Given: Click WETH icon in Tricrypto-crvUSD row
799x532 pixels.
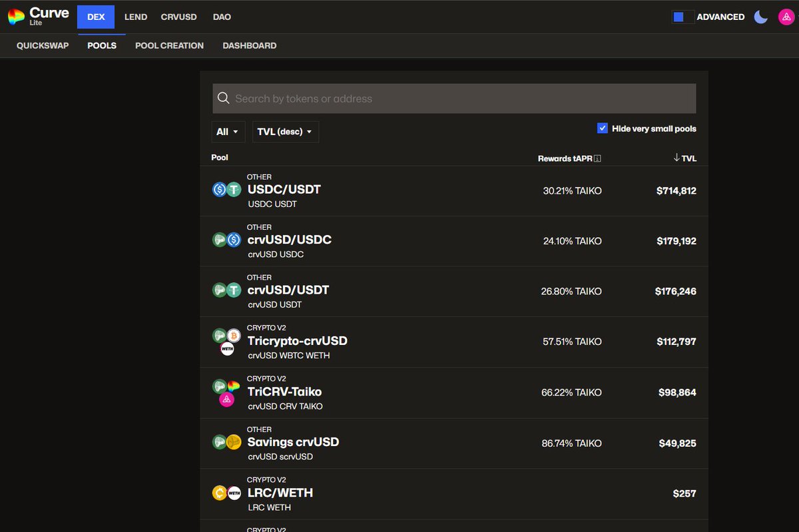Looking at the screenshot, I should click(226, 348).
